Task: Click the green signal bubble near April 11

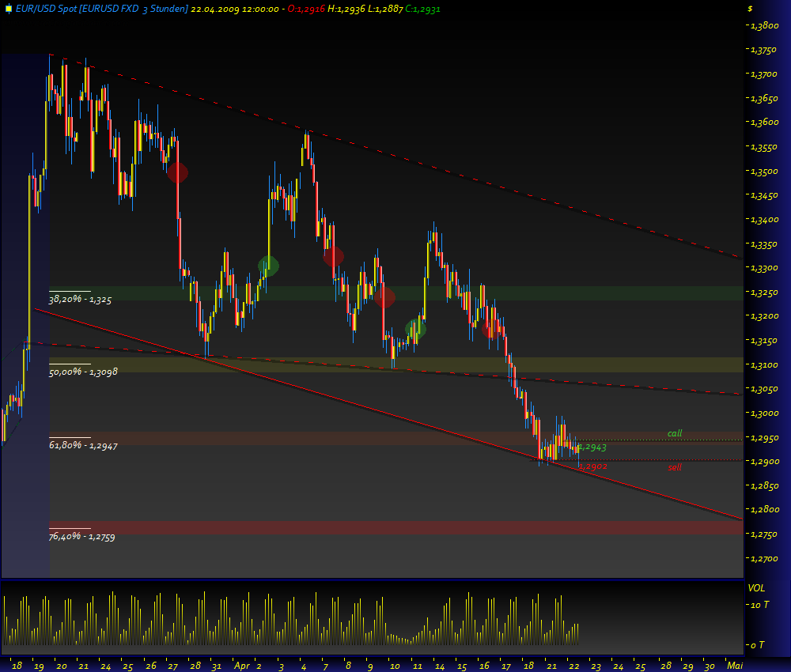Action: [x=417, y=329]
